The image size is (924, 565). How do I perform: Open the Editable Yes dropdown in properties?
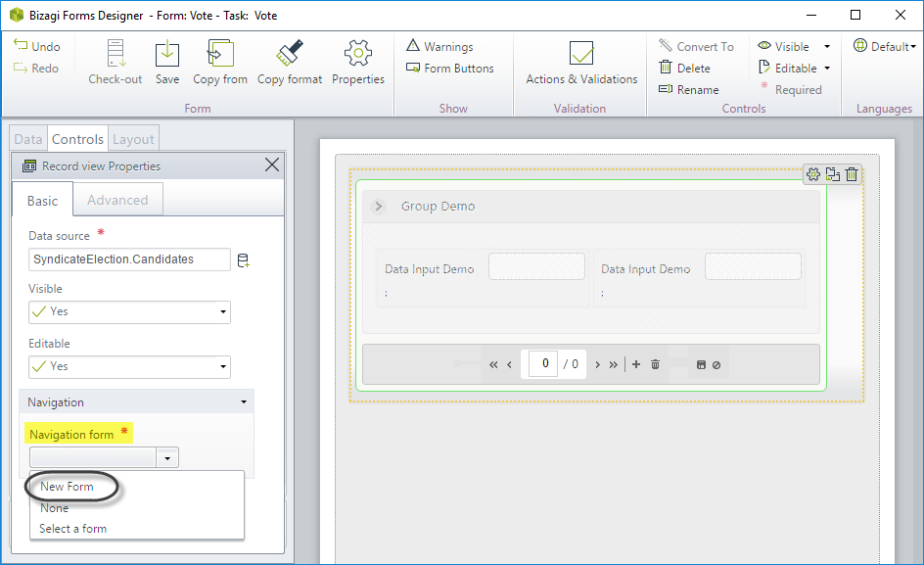(x=129, y=367)
